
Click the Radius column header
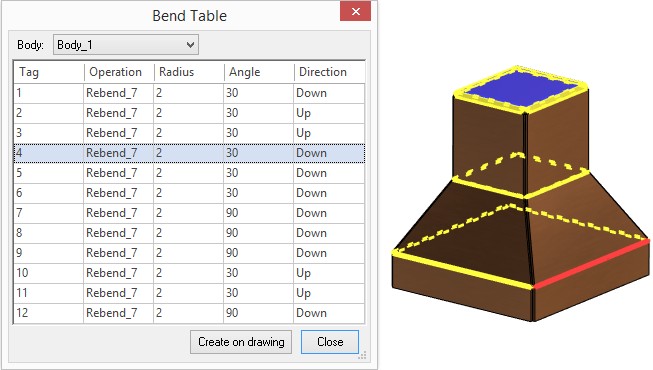189,72
